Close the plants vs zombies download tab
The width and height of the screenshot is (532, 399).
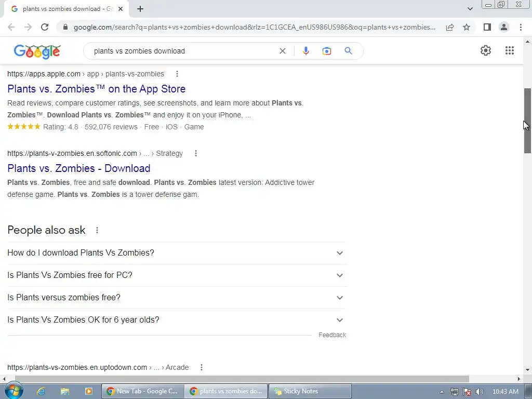[x=121, y=9]
